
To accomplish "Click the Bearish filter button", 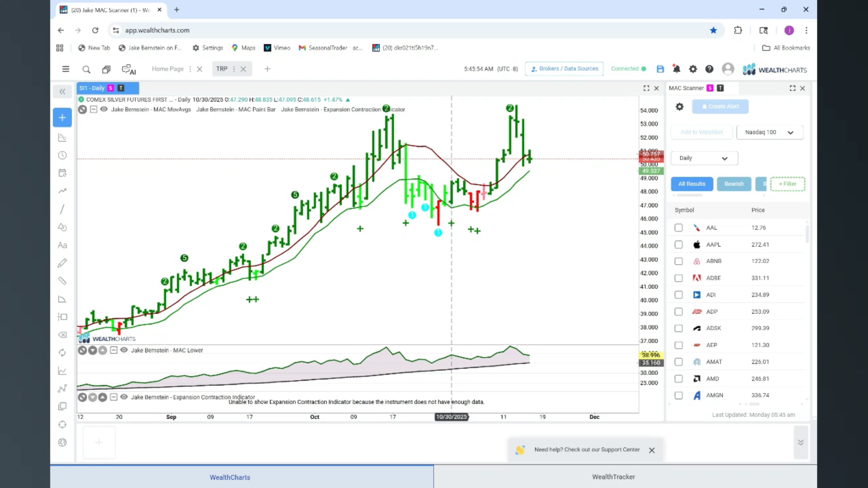I will click(x=734, y=184).
